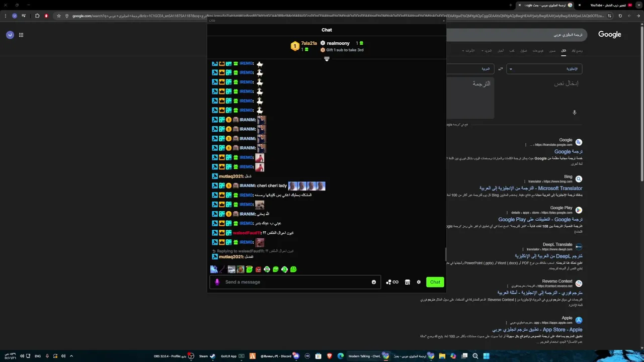Image resolution: width=644 pixels, height=362 pixels.
Task: Select the Videos search tab
Action: tap(538, 51)
